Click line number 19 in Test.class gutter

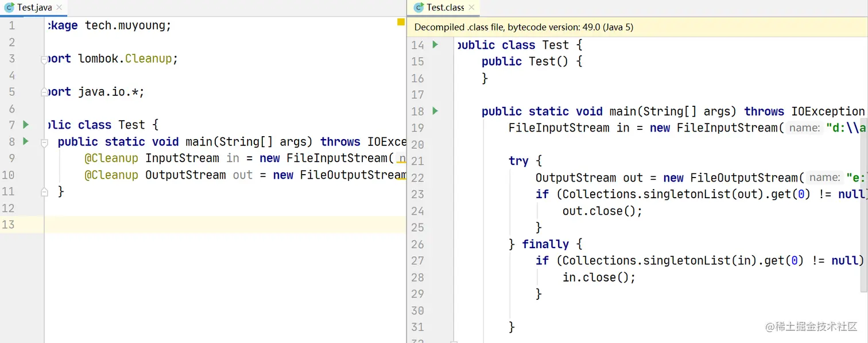[x=417, y=128]
